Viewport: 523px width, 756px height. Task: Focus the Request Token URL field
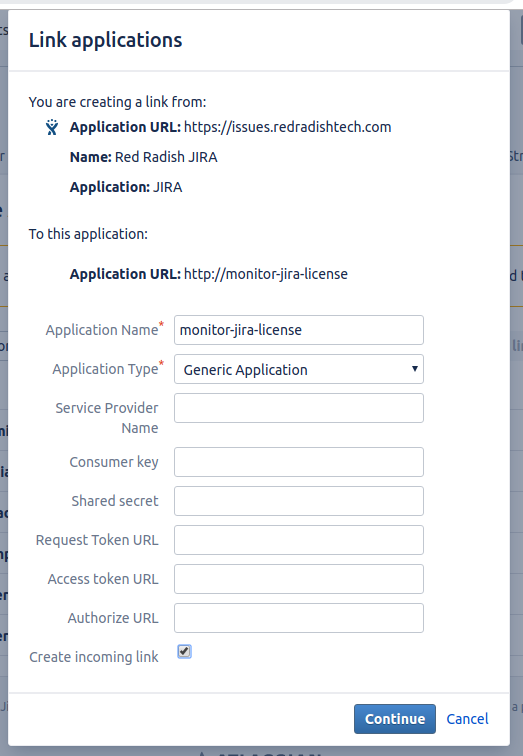pos(299,540)
